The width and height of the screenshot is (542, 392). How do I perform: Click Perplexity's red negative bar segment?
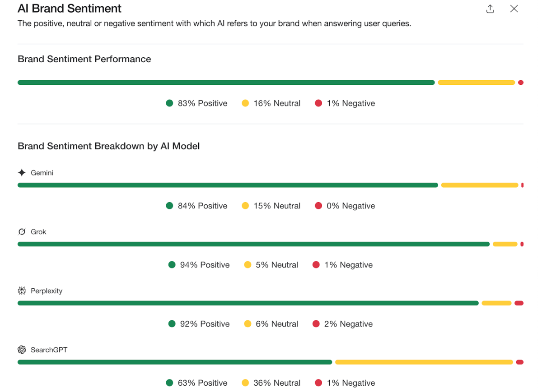519,303
